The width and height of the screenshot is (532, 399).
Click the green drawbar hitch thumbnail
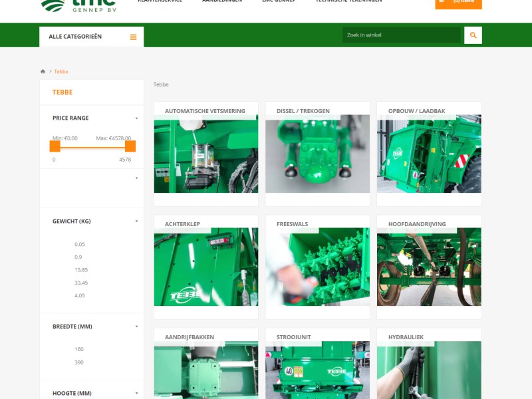318,154
